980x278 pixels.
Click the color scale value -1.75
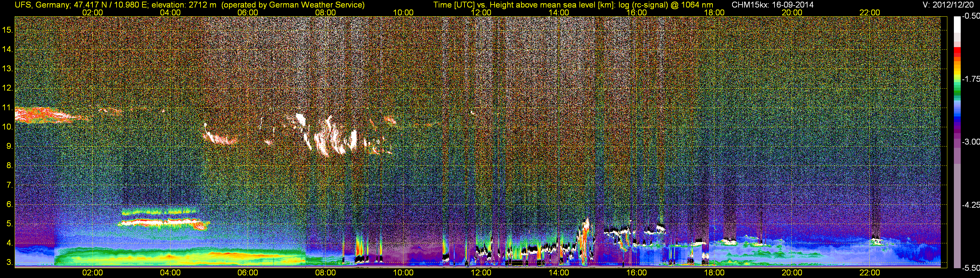tap(971, 79)
